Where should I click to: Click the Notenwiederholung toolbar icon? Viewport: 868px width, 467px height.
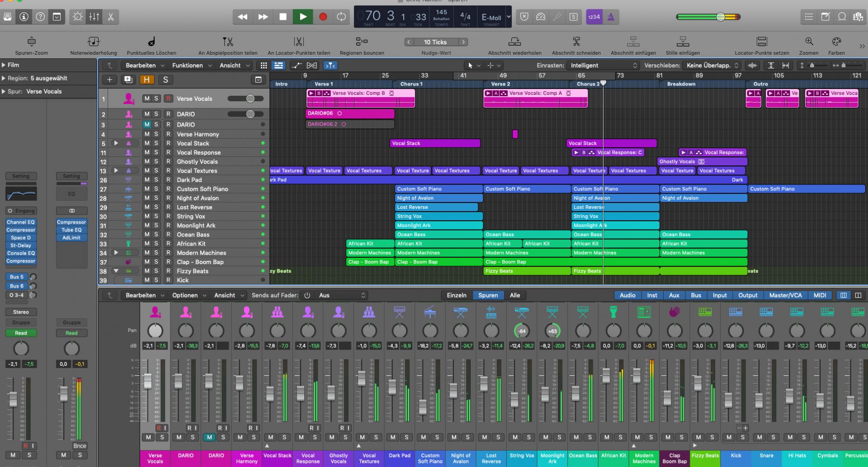click(94, 42)
